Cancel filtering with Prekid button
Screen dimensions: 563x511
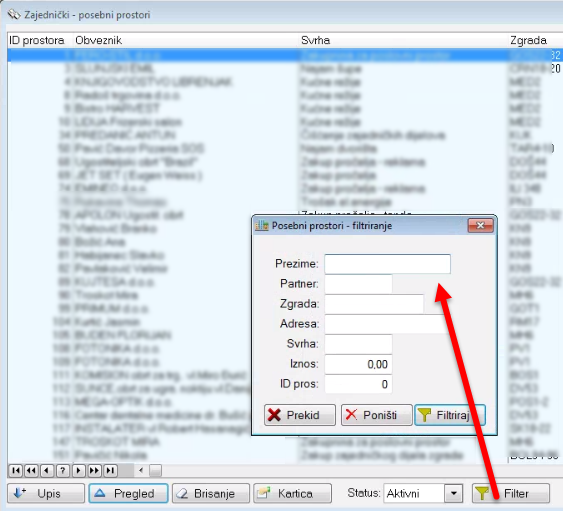tap(300, 415)
